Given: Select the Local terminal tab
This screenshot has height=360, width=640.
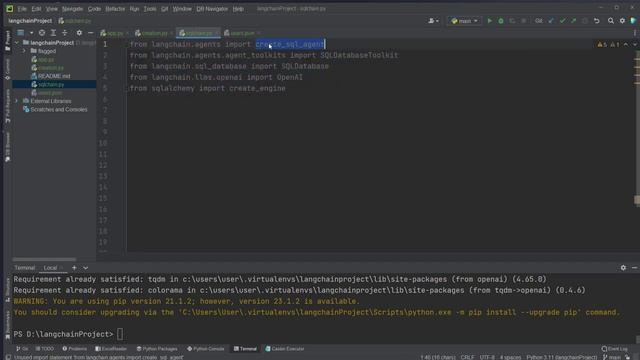Looking at the screenshot, I should (x=50, y=268).
